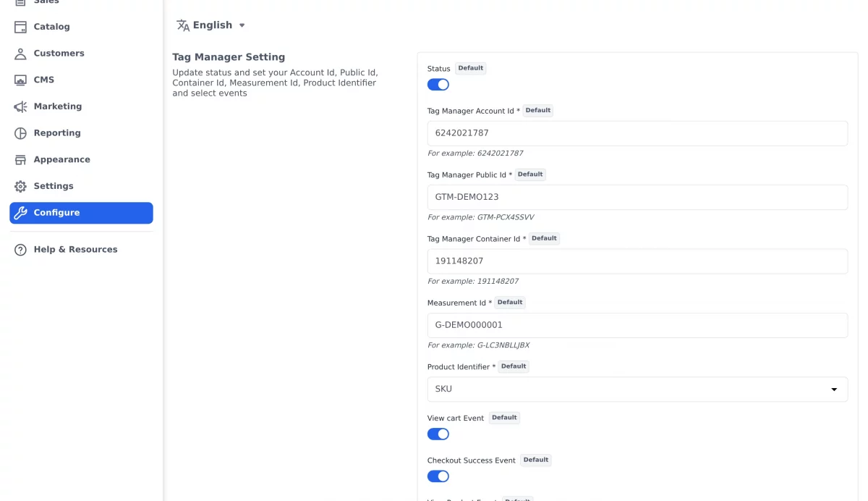The width and height of the screenshot is (868, 501).
Task: Click the Tag Manager Container Id input
Action: tap(637, 261)
